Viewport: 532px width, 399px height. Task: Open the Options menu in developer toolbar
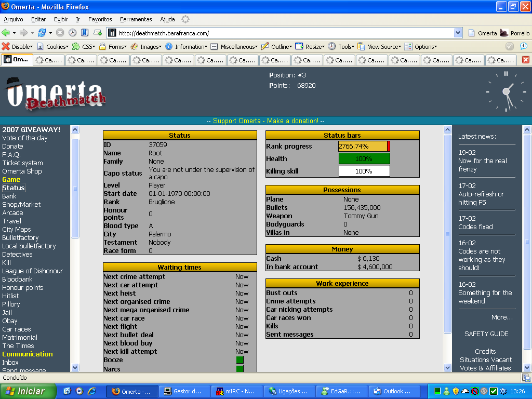pyautogui.click(x=421, y=46)
